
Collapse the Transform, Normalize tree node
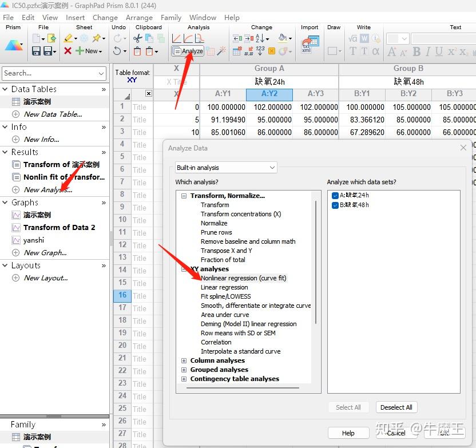pyautogui.click(x=184, y=196)
